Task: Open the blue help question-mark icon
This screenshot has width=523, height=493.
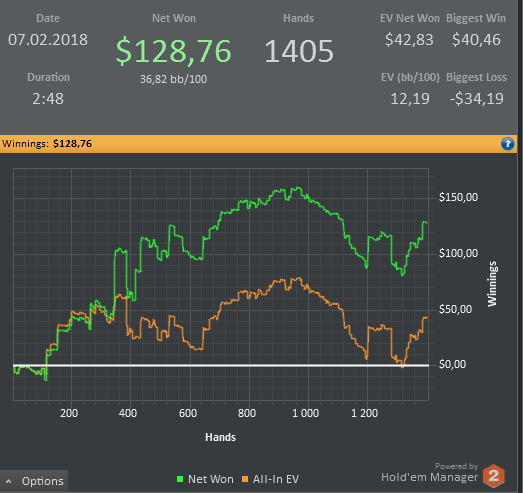Action: point(507,144)
